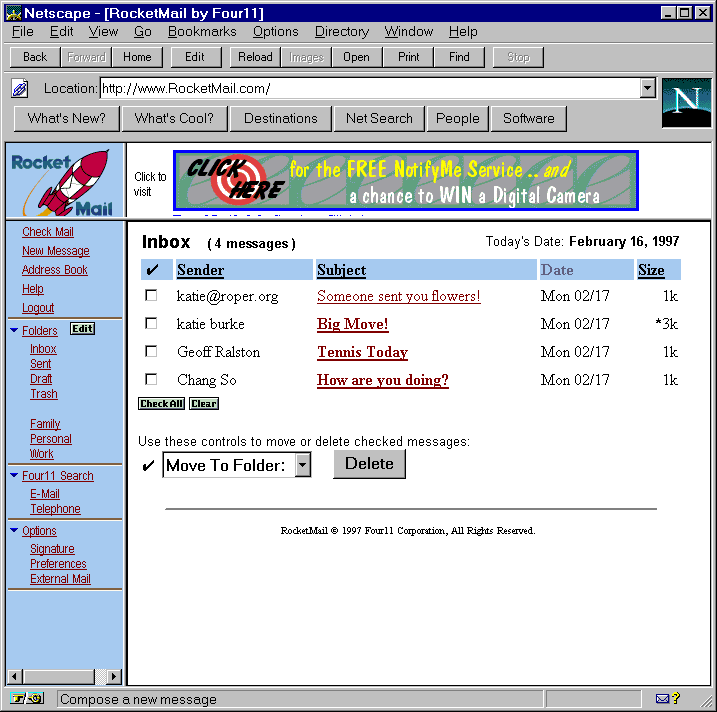Viewport: 717px width, 712px height.
Task: Open the File menu
Action: pos(22,32)
